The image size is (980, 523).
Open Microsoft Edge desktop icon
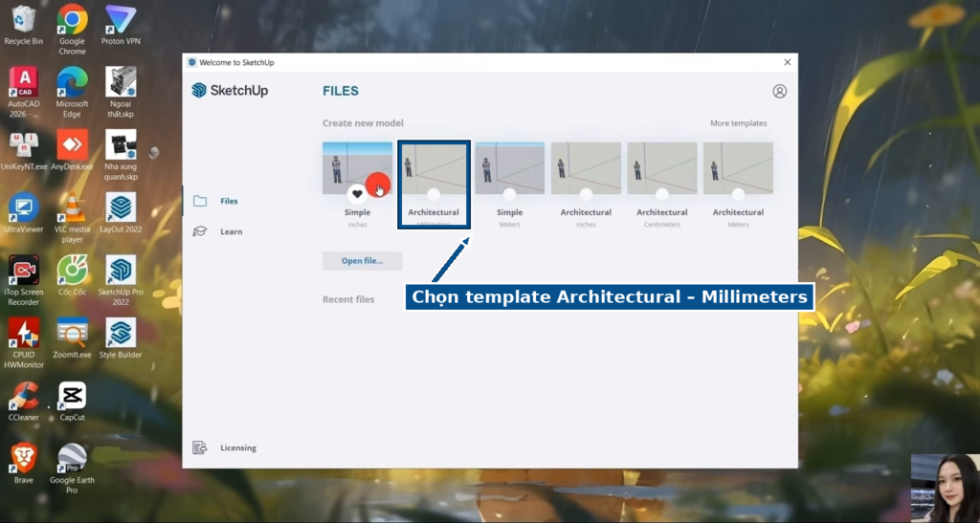[x=72, y=92]
